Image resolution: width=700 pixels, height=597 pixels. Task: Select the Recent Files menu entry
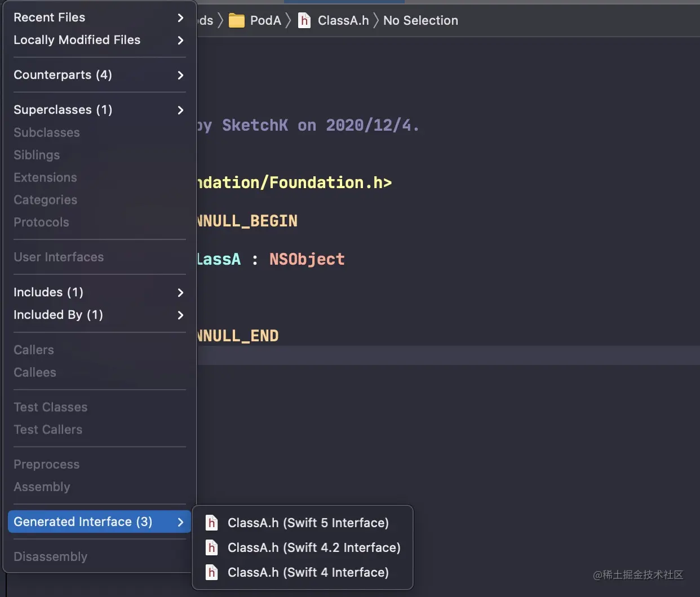click(50, 17)
